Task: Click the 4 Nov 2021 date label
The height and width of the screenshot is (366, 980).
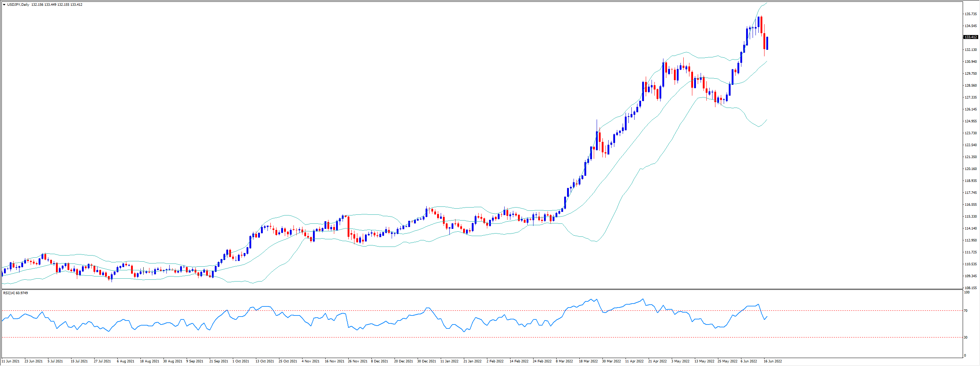Action: [x=310, y=361]
